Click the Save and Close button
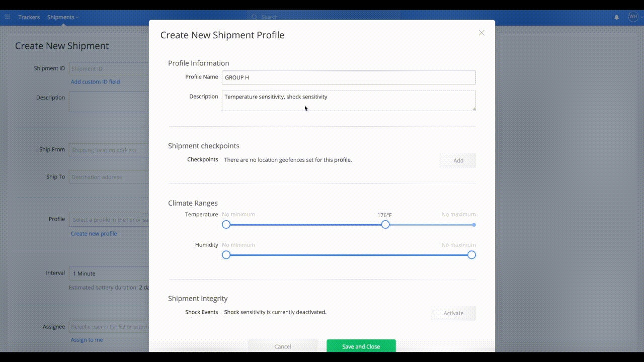644x362 pixels. click(x=361, y=346)
